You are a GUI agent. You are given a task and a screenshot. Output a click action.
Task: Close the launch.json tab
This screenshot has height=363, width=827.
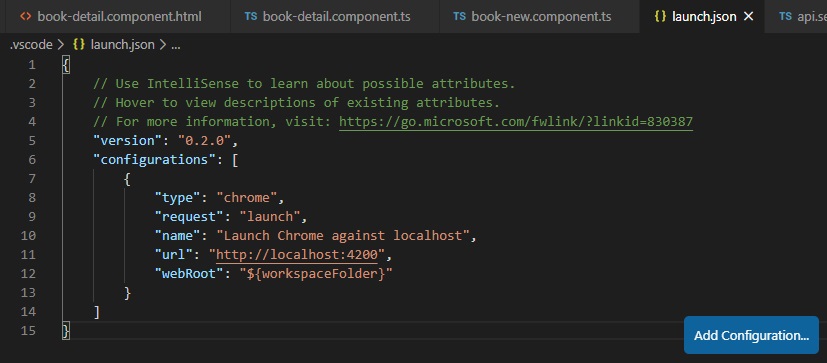(x=748, y=16)
